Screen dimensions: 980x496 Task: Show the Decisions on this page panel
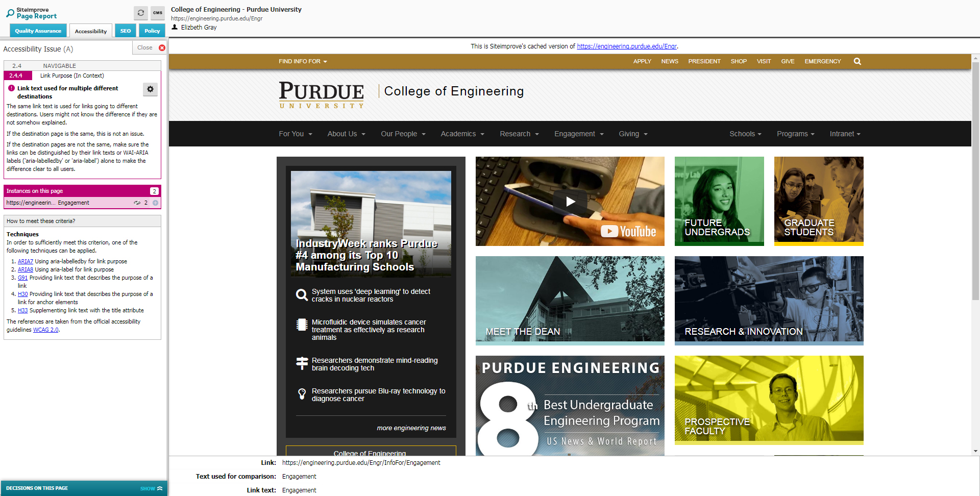pos(151,488)
